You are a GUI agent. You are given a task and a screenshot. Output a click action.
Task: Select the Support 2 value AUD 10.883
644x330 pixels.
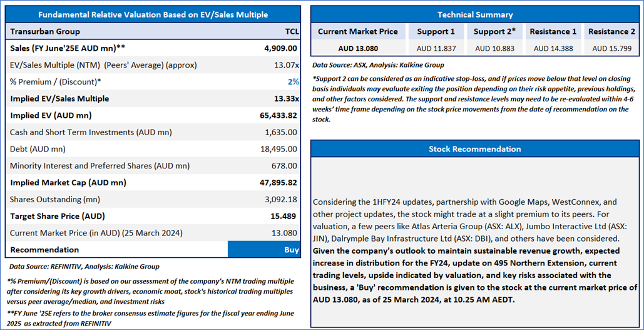pos(494,48)
